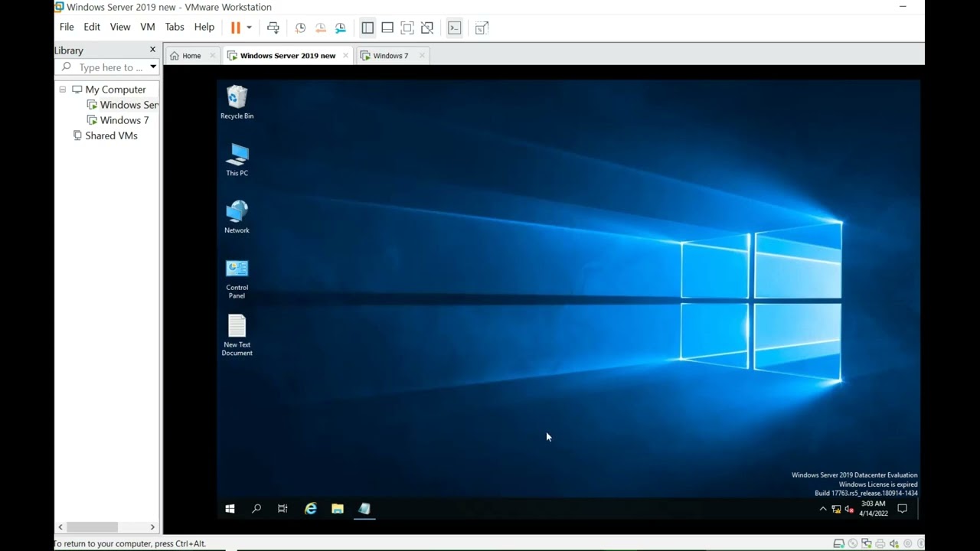980x551 pixels.
Task: Open the snapshot manager
Action: click(341, 28)
